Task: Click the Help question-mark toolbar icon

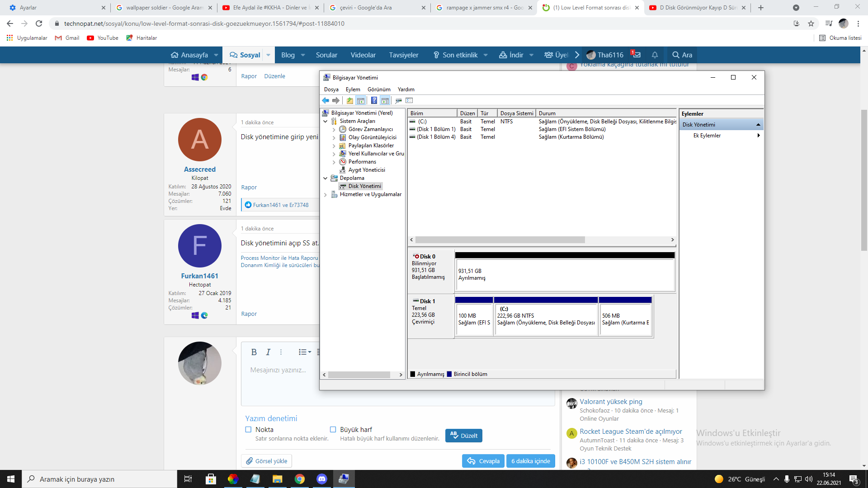Action: [374, 100]
